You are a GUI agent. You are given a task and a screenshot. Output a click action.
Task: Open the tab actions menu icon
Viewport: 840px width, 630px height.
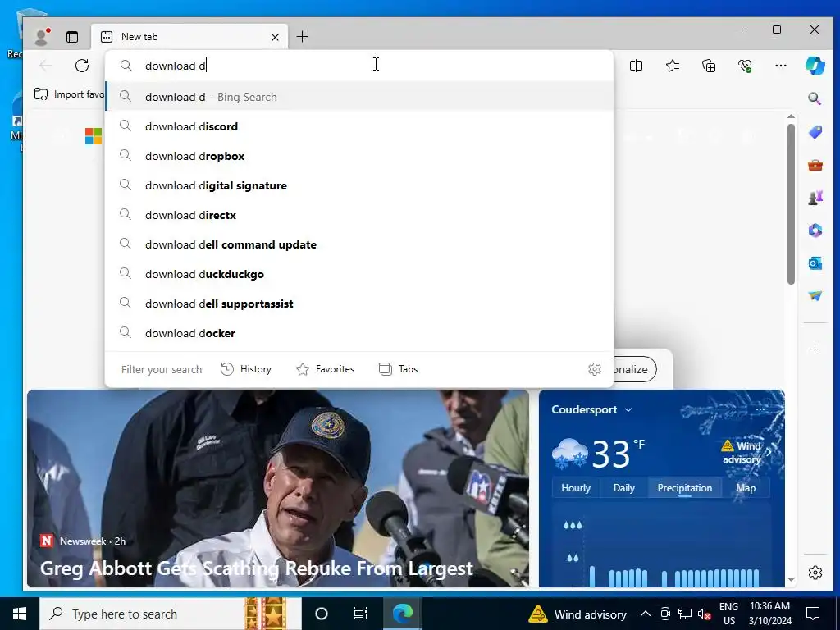point(72,36)
